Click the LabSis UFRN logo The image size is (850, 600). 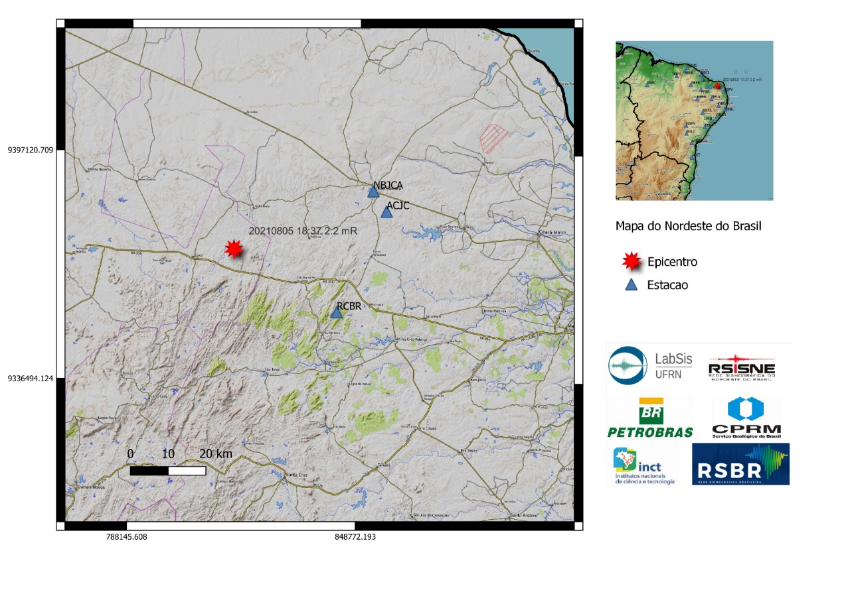coord(649,367)
